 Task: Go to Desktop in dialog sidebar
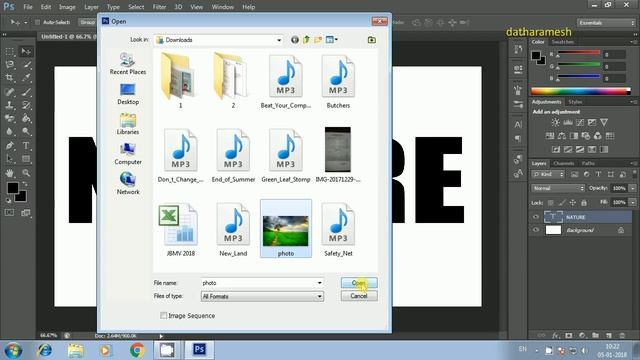[128, 94]
